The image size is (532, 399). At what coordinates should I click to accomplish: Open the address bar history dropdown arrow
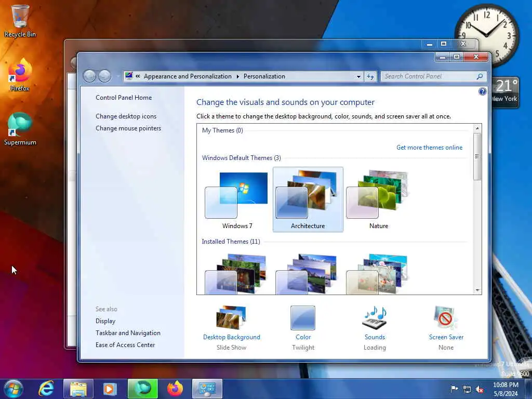[x=358, y=77]
